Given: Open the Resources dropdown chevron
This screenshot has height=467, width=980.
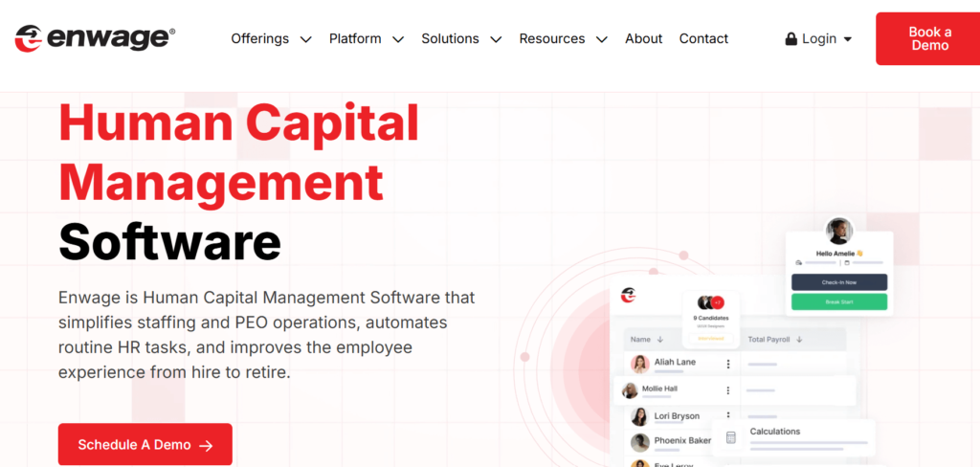Looking at the screenshot, I should [601, 39].
